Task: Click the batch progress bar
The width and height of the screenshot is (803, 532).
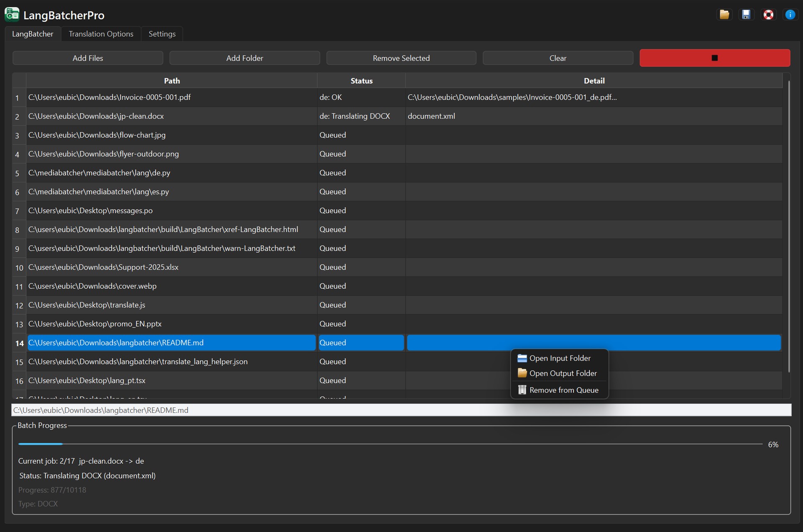Action: (390, 444)
